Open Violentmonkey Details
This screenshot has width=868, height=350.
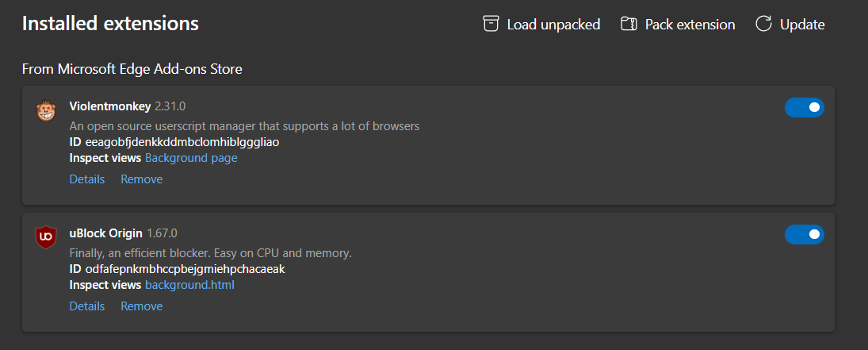coord(87,179)
